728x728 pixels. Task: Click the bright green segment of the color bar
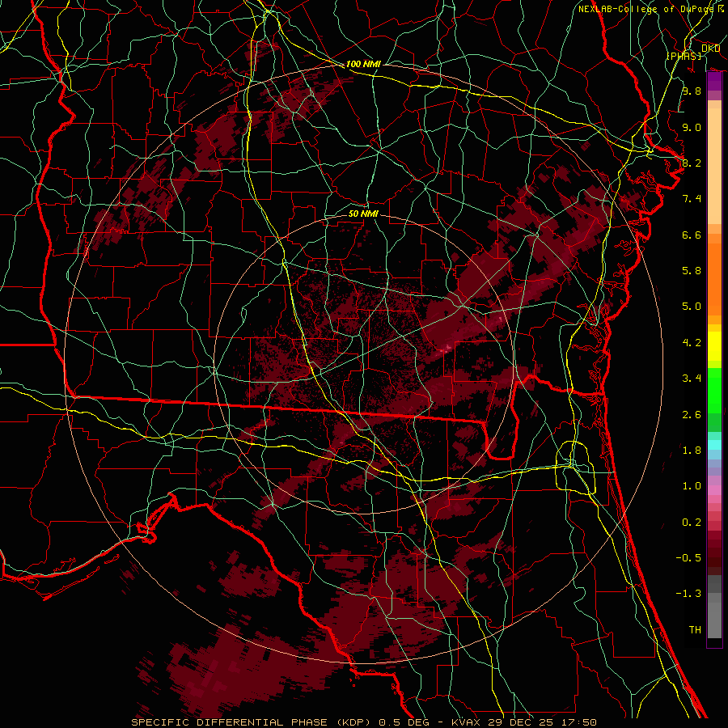coord(714,390)
